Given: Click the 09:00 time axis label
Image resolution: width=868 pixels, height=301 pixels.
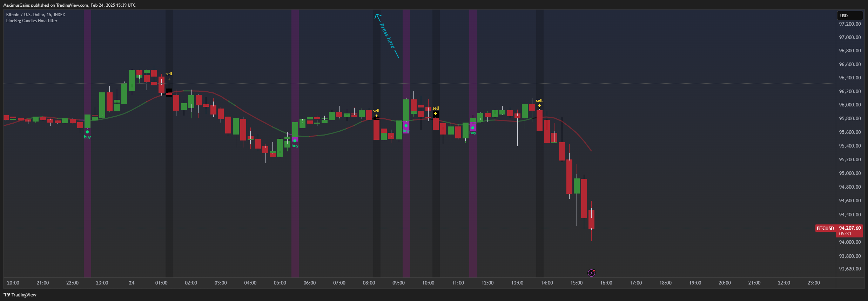Looking at the screenshot, I should click(398, 283).
